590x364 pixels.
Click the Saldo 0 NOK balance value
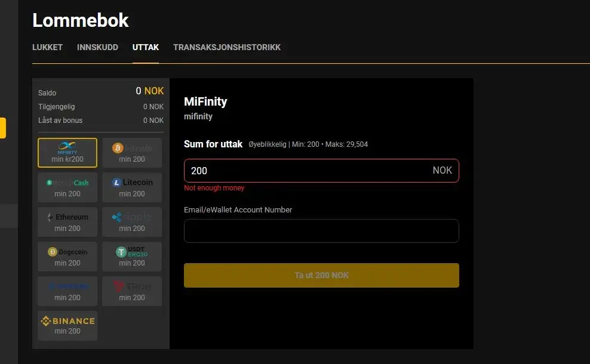point(150,91)
